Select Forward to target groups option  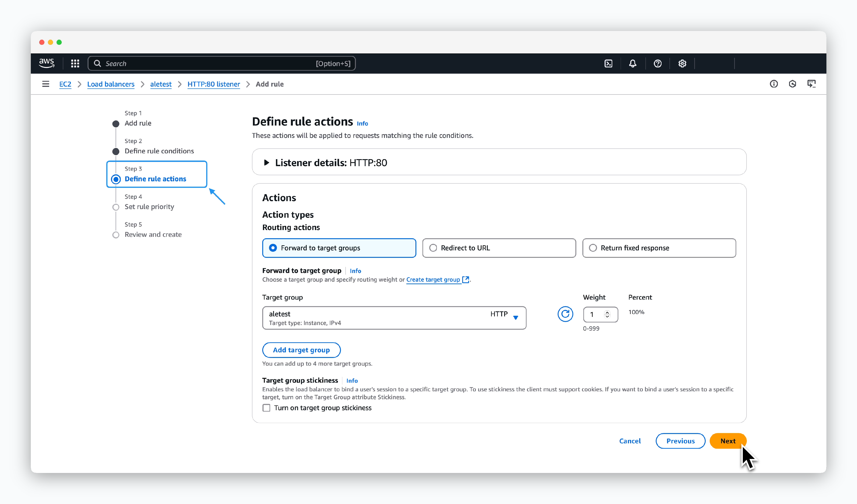(x=339, y=248)
